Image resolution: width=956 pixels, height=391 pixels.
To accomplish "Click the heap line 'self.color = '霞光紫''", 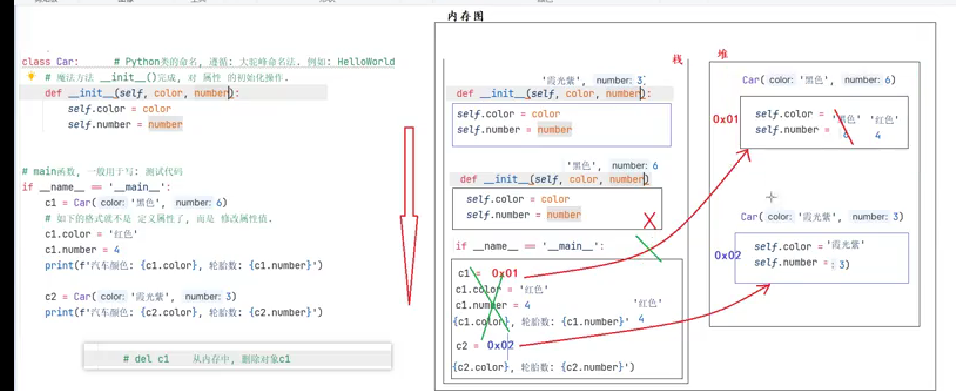I will [x=810, y=246].
